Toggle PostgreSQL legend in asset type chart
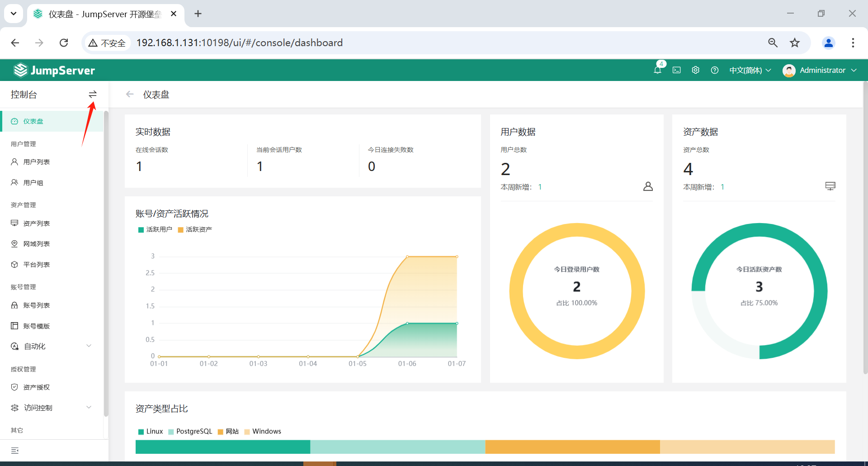Viewport: 868px width, 466px height. pyautogui.click(x=190, y=431)
